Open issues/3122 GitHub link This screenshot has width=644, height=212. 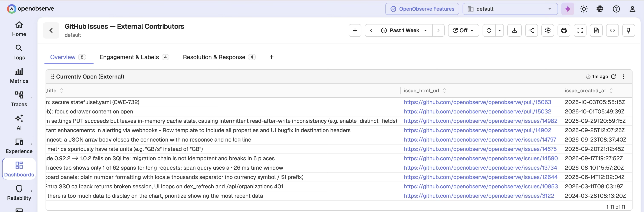pyautogui.click(x=479, y=196)
